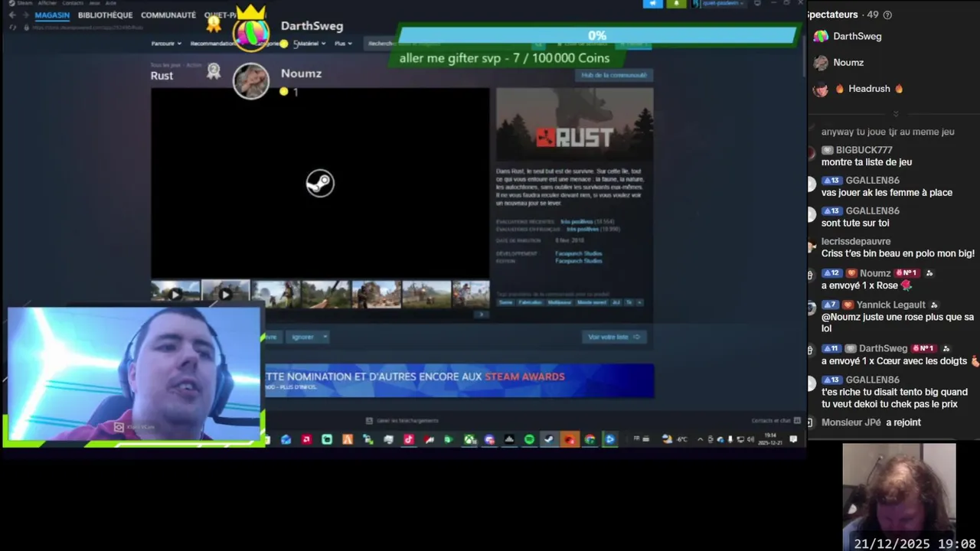Click Voir votre liste button
The height and width of the screenshot is (551, 980).
point(613,337)
